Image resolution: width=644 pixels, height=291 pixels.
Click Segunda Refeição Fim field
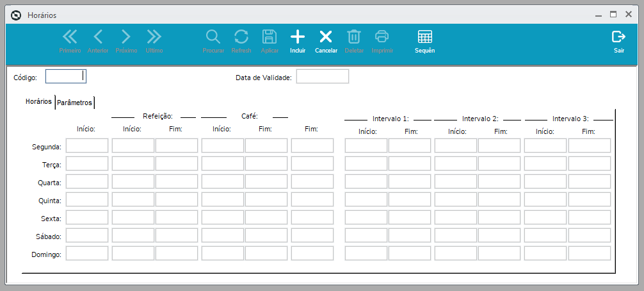tap(177, 145)
